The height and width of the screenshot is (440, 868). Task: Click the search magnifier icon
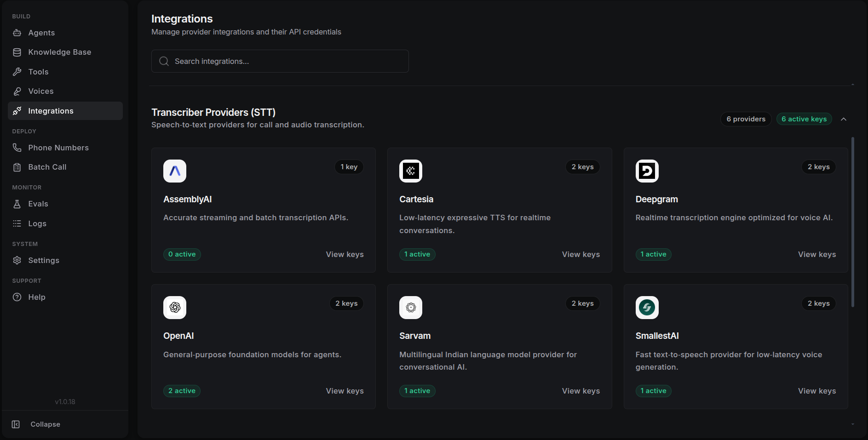tap(164, 61)
